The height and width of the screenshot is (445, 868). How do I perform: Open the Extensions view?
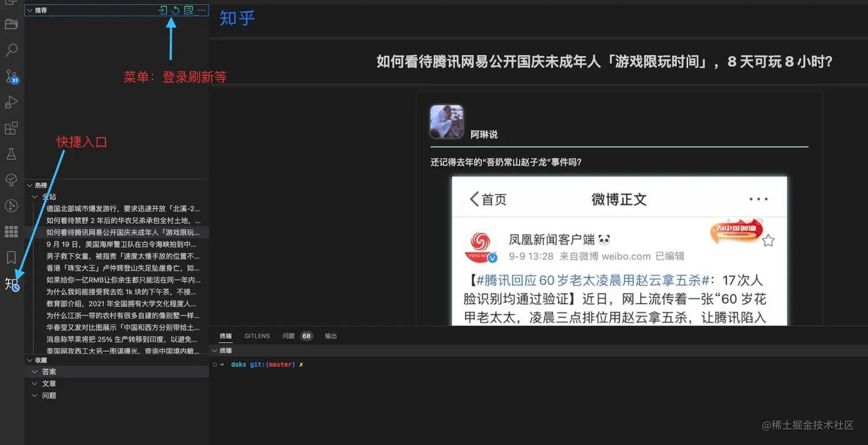pyautogui.click(x=11, y=128)
